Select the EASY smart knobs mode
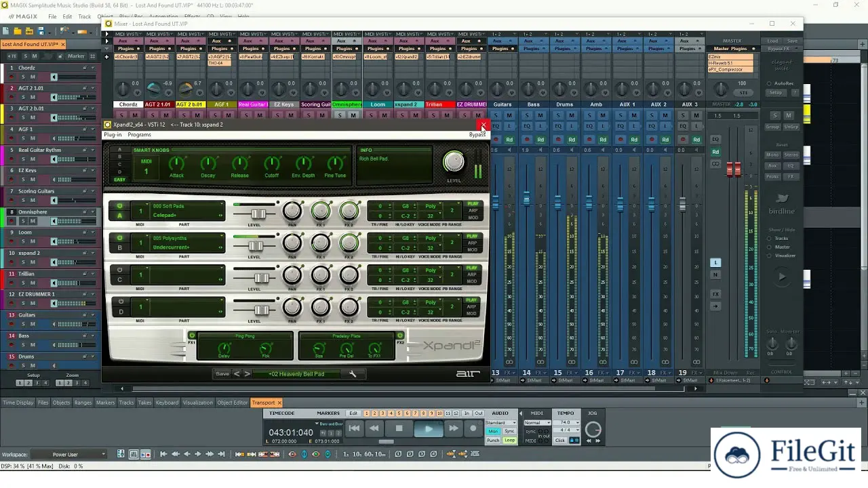 [120, 180]
